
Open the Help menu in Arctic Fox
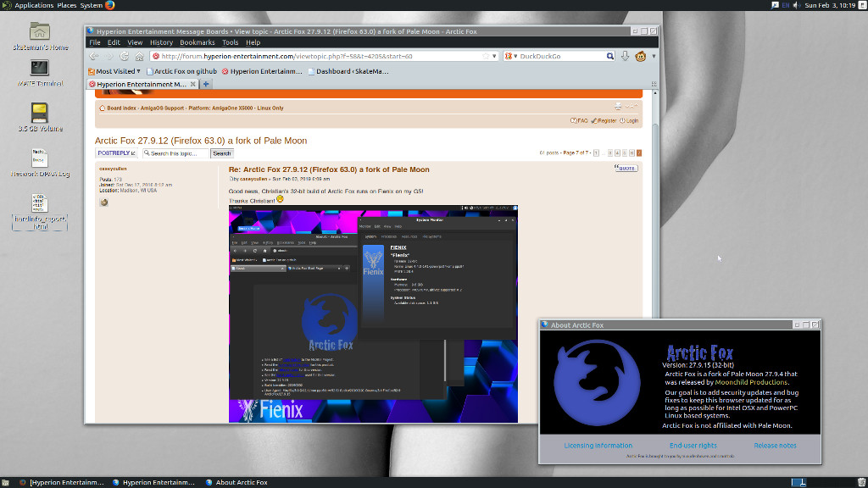[x=253, y=42]
